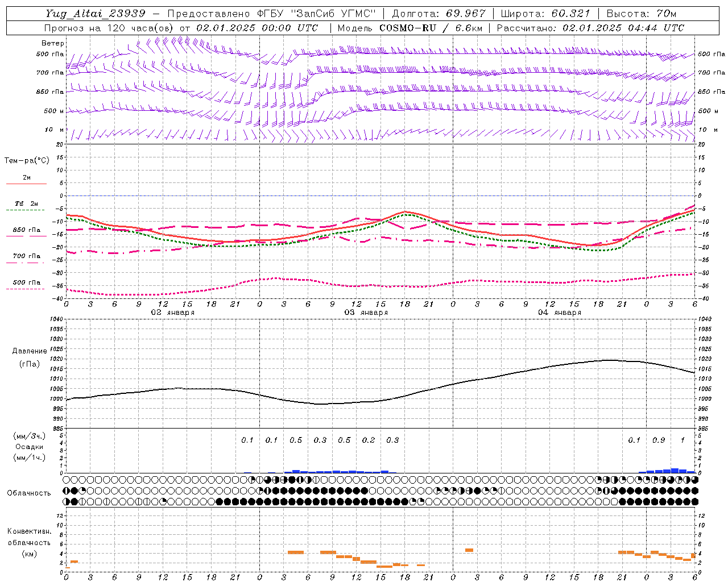Click the elevation label Высота: 70м

pos(642,14)
